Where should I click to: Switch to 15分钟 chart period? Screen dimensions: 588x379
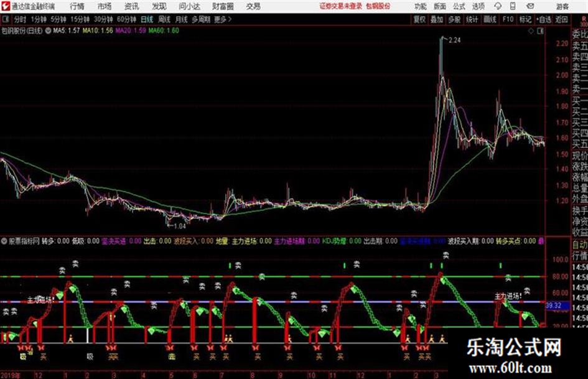tap(80, 19)
